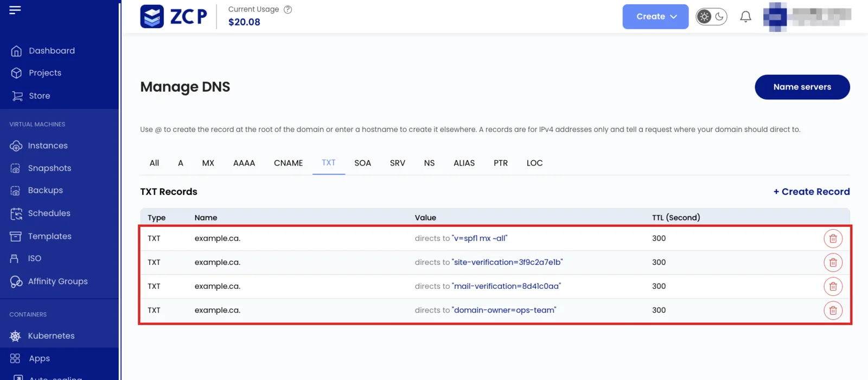Switch to the SRV records tab
The image size is (868, 380).
click(398, 163)
